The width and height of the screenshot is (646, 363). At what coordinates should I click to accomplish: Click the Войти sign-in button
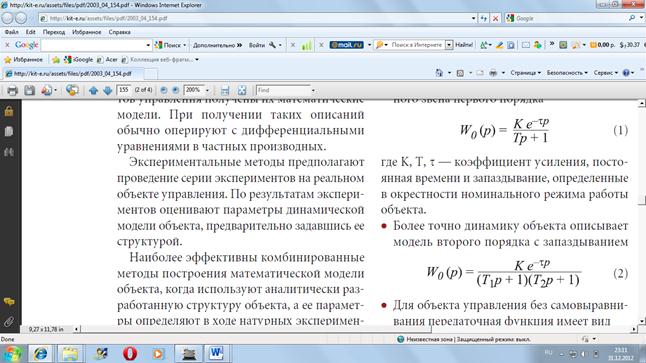tap(257, 45)
